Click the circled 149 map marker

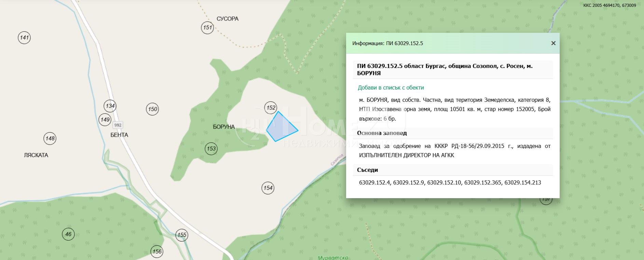click(105, 119)
